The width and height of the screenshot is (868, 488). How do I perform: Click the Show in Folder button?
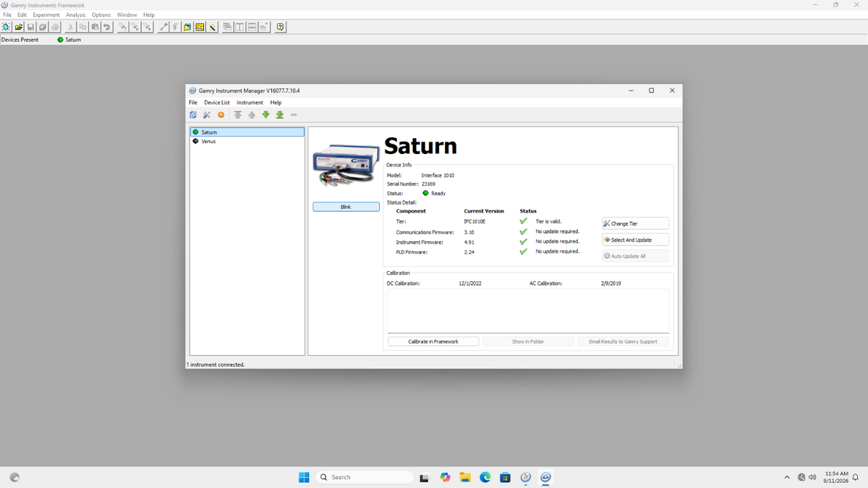point(528,341)
